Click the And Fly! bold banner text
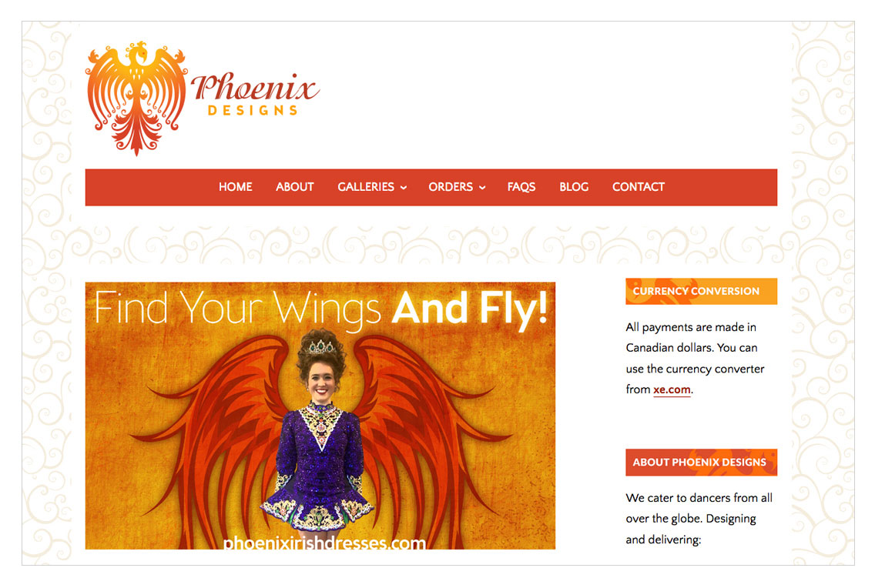The image size is (875, 588). tap(470, 308)
